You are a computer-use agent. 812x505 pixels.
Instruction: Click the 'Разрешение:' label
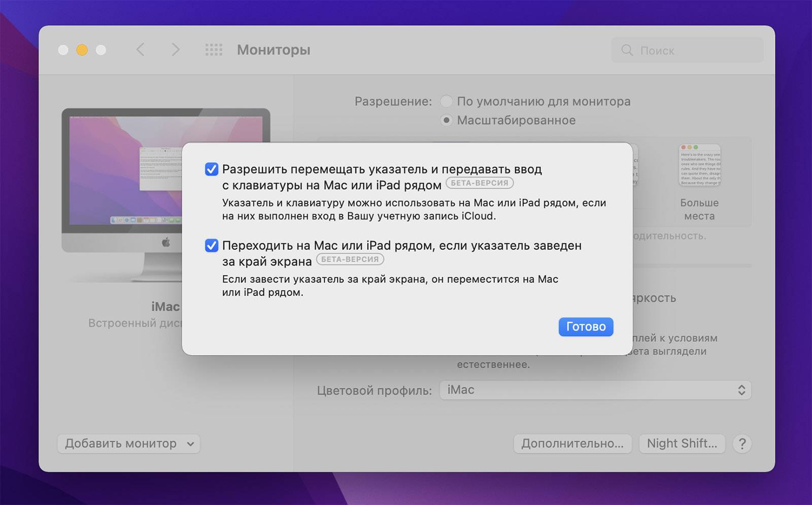393,101
